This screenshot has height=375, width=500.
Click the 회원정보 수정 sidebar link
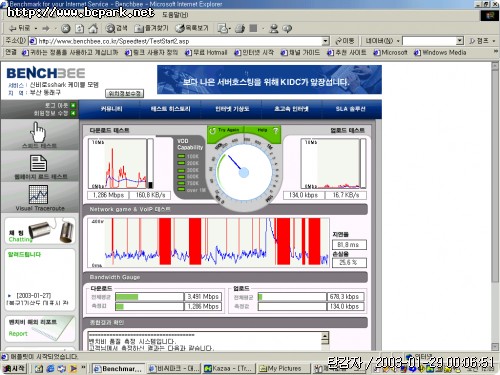55,113
